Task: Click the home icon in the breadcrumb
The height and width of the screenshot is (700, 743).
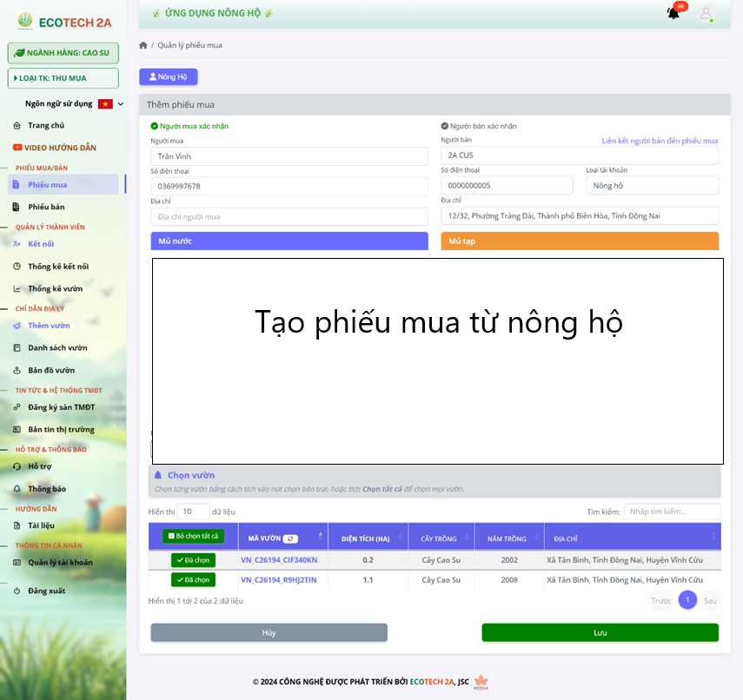Action: (143, 44)
